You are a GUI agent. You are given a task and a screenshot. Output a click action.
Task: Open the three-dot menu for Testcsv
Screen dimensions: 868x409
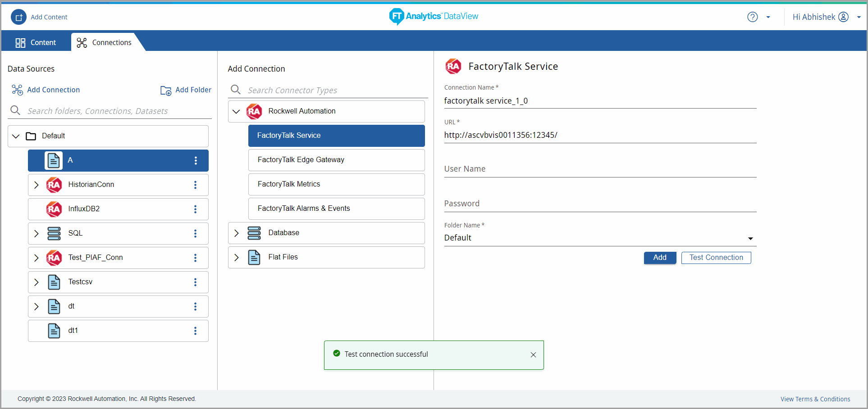tap(195, 282)
